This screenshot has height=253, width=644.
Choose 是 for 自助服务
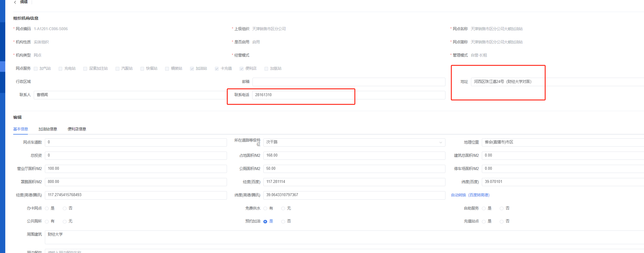pos(484,208)
